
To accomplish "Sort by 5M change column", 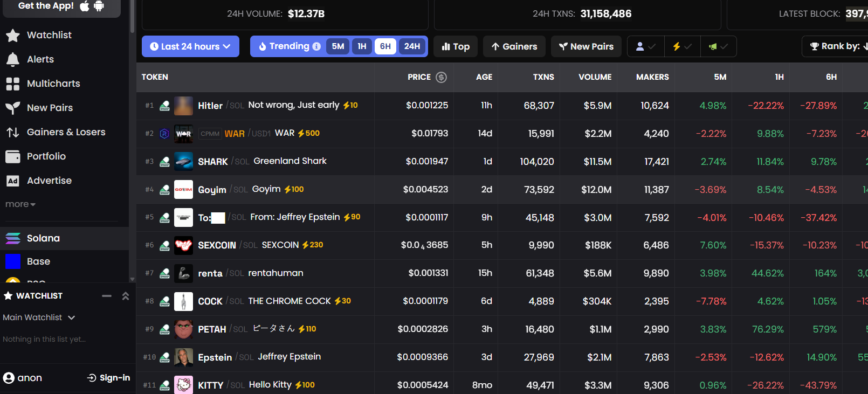I will click(x=720, y=77).
